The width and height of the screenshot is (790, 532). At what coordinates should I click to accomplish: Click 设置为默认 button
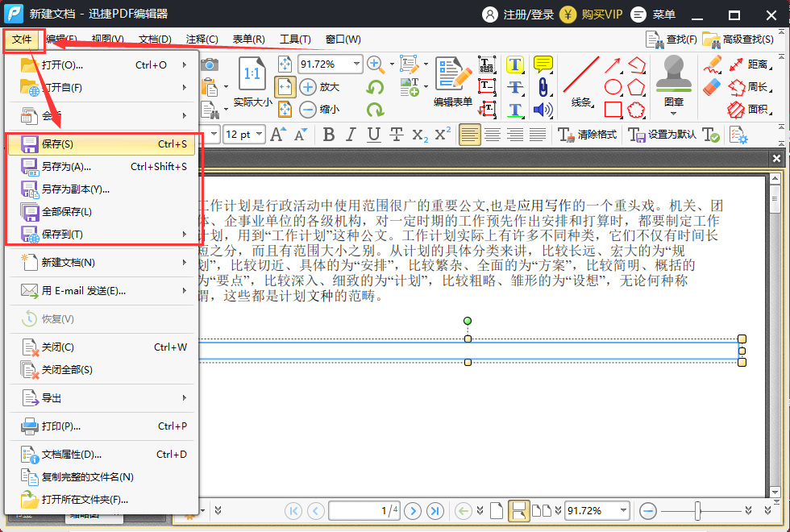(x=662, y=135)
